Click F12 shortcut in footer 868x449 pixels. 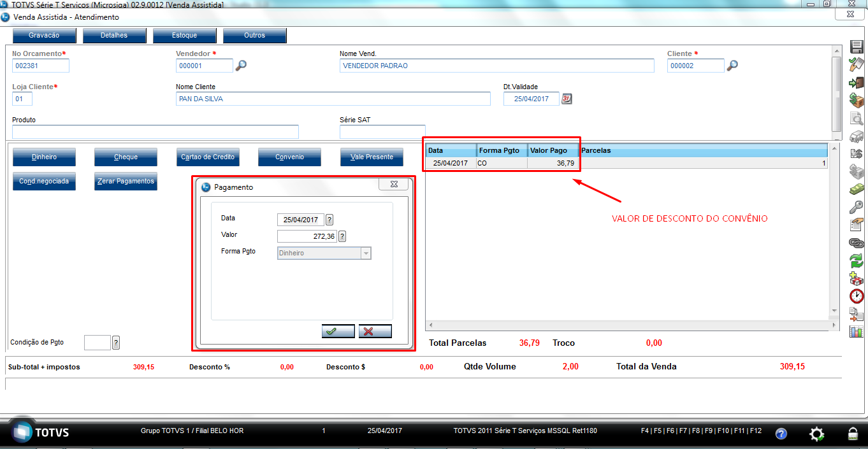click(x=756, y=431)
